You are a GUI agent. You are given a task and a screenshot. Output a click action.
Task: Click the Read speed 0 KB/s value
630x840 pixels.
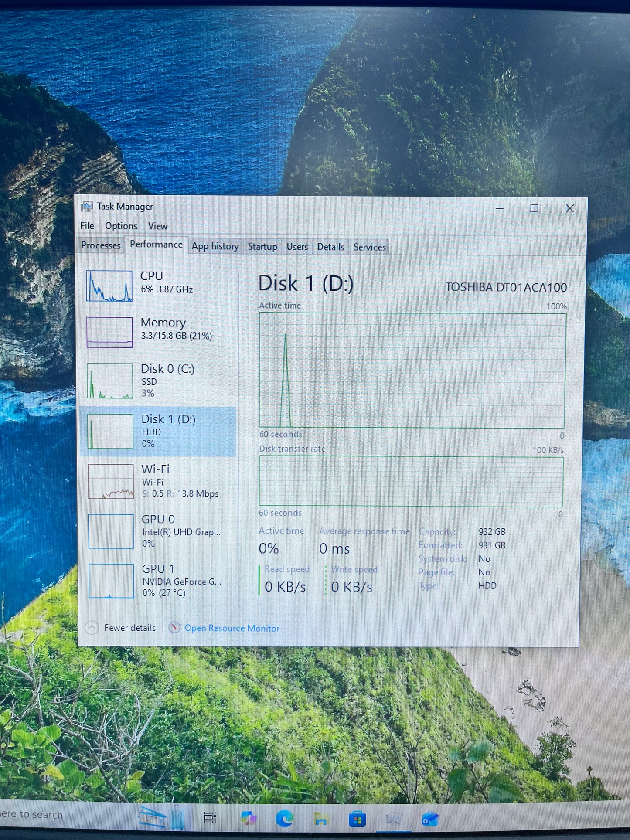[x=285, y=587]
